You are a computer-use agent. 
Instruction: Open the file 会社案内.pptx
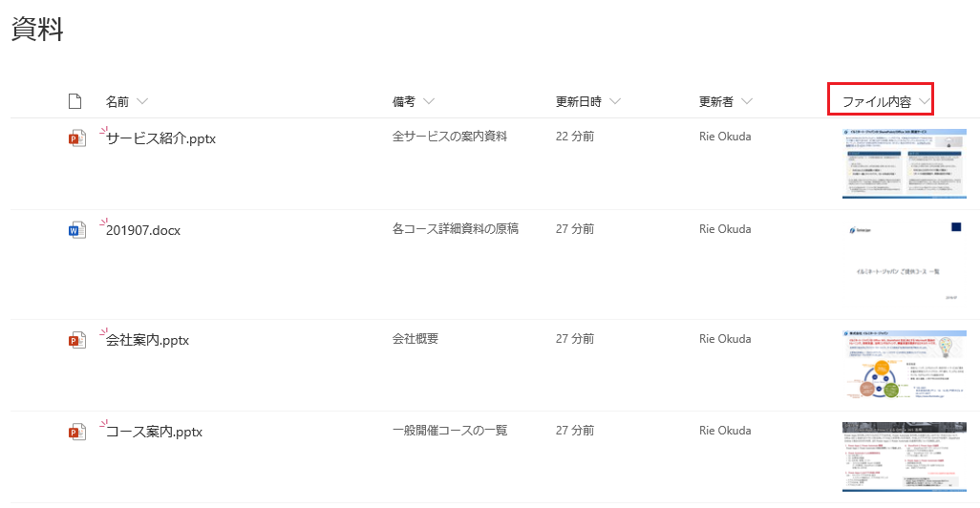coord(147,341)
